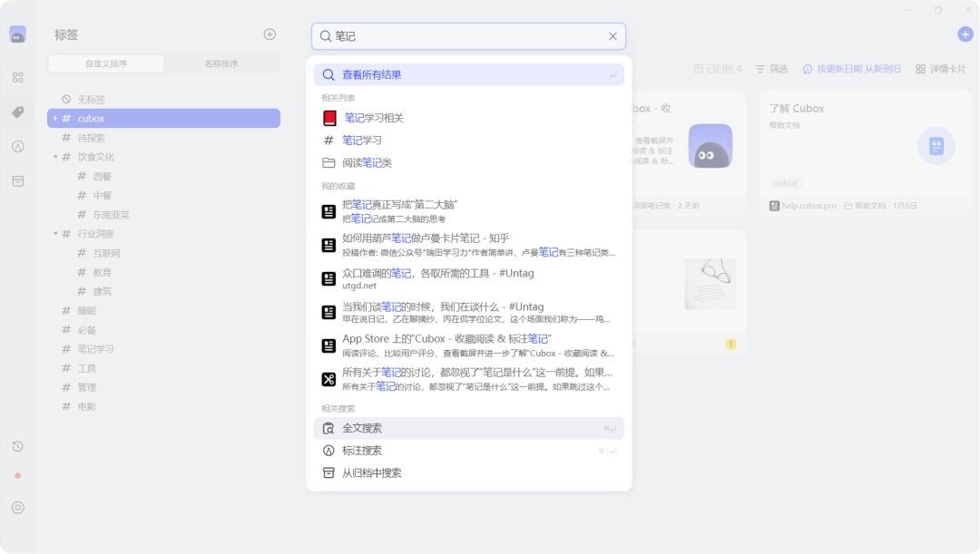Select the tag icon in the left sidebar
The image size is (980, 554).
pyautogui.click(x=17, y=112)
